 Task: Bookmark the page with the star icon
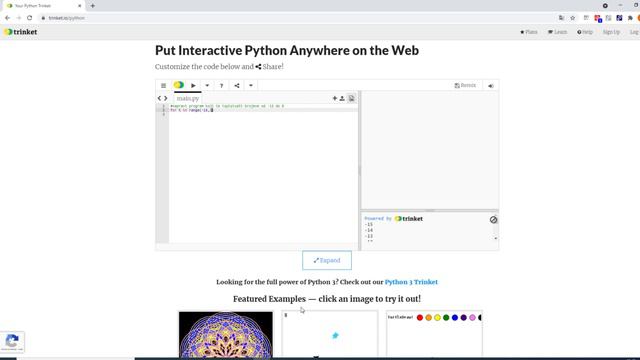coord(573,18)
